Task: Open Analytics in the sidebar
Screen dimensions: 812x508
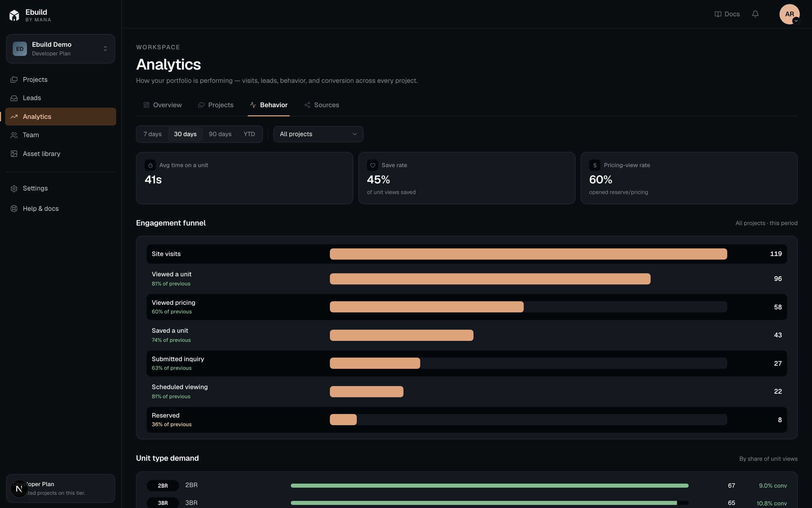Action: pos(61,117)
